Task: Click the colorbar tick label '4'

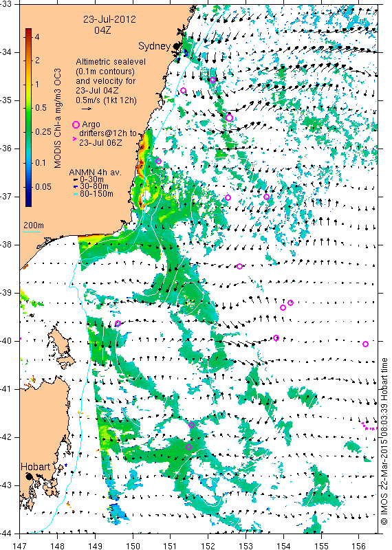Action: [37, 37]
